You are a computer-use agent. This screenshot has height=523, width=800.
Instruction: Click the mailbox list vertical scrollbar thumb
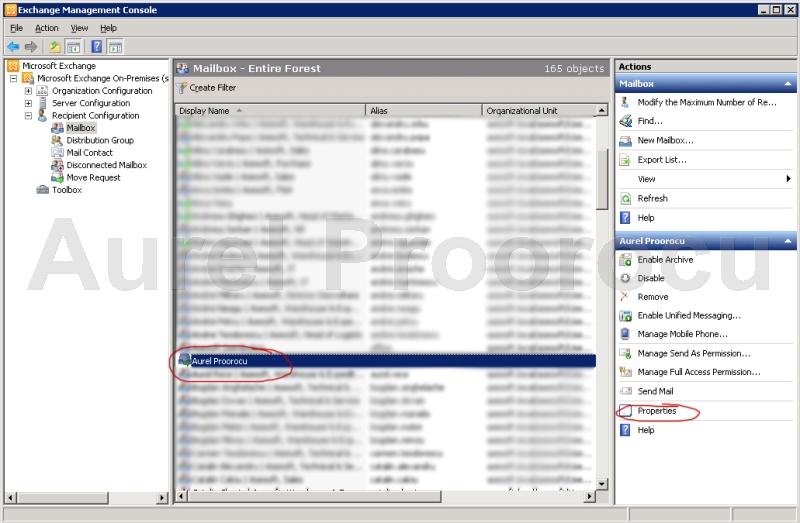(602, 179)
